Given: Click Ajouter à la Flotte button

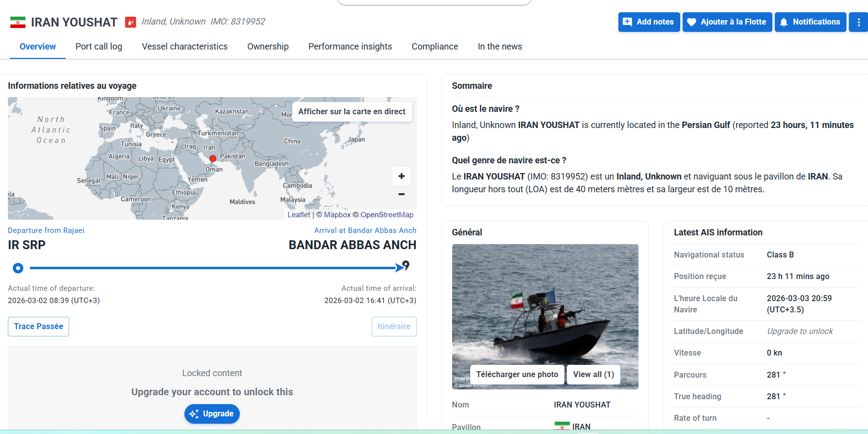Looking at the screenshot, I should coord(727,22).
